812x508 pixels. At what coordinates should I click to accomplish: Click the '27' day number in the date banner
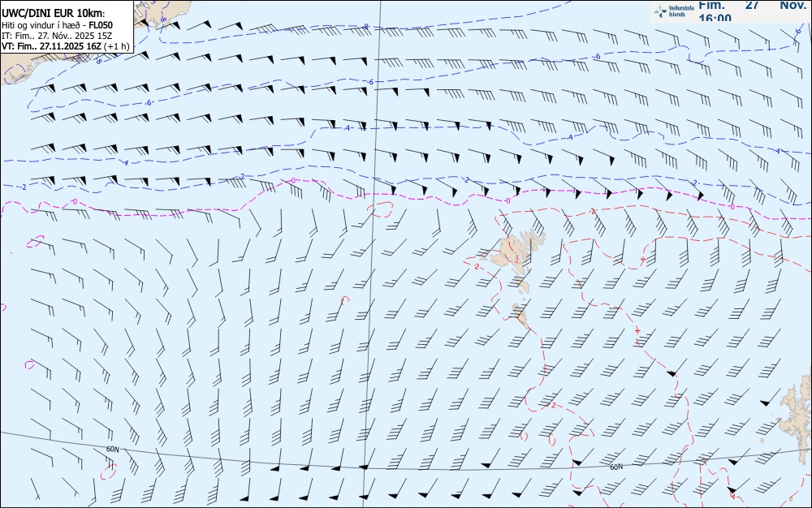pyautogui.click(x=753, y=5)
